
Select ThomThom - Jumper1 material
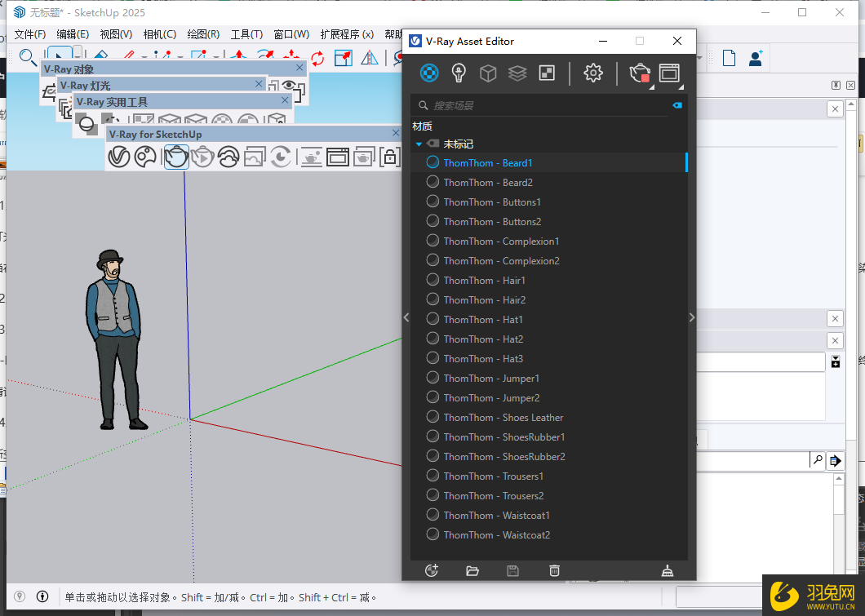pos(549,379)
